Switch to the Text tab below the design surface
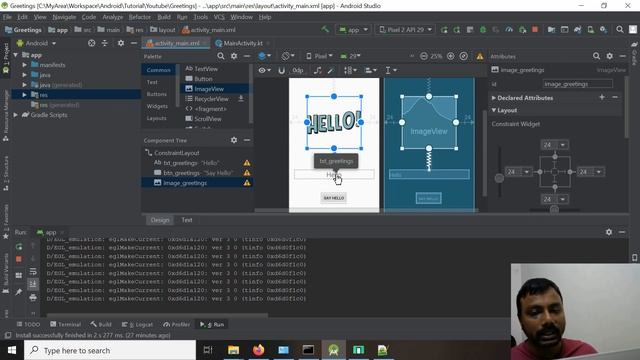This screenshot has width=640, height=360. click(x=187, y=220)
